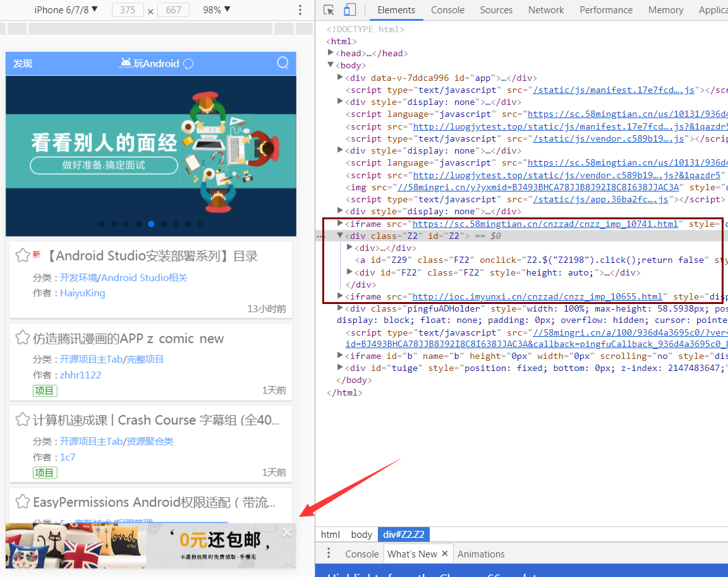Collapse the body element node
The height and width of the screenshot is (577, 728).
pos(331,64)
